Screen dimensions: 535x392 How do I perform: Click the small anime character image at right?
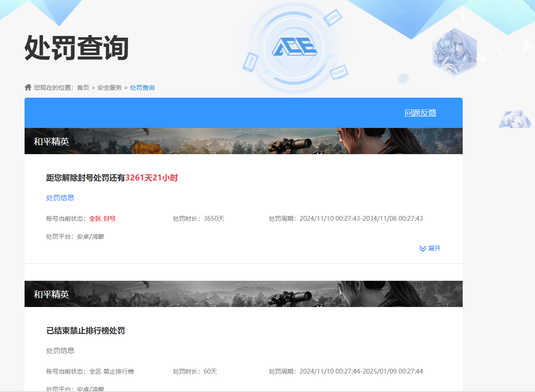[x=515, y=119]
